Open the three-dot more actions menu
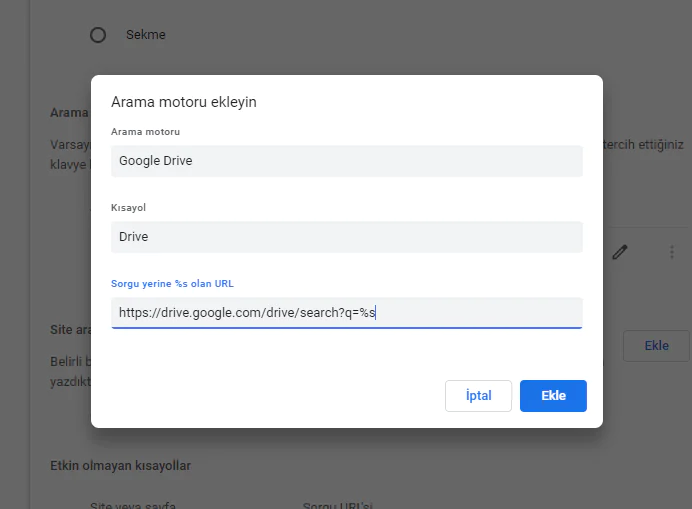 [672, 253]
